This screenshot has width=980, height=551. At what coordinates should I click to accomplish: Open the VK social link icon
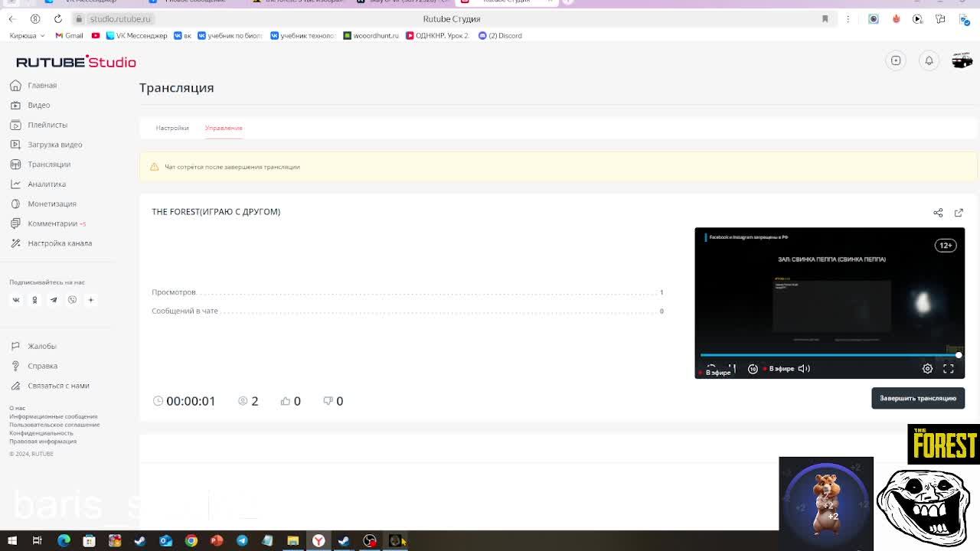pyautogui.click(x=16, y=300)
